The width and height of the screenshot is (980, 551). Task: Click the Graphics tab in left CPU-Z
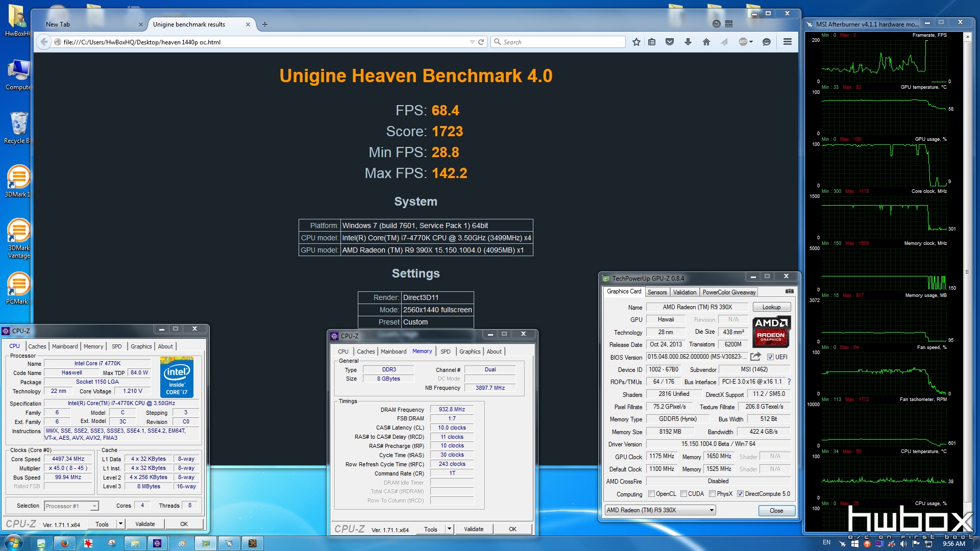coord(141,346)
